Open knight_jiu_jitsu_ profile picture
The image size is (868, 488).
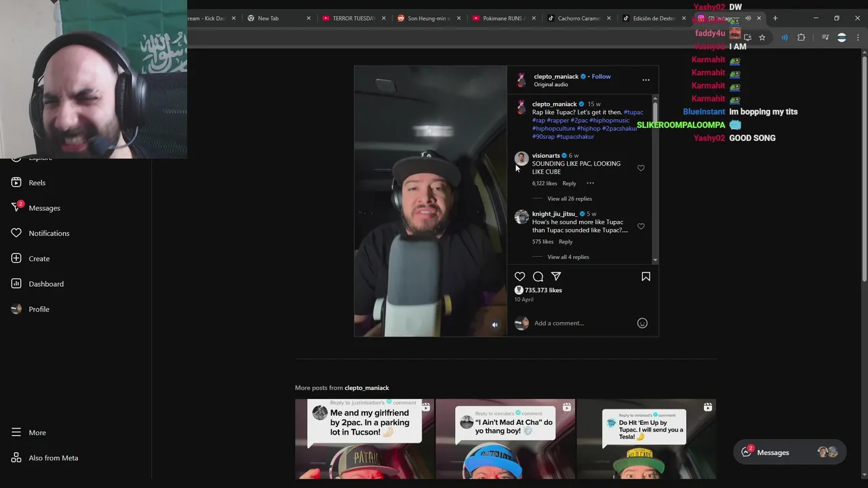tap(521, 217)
